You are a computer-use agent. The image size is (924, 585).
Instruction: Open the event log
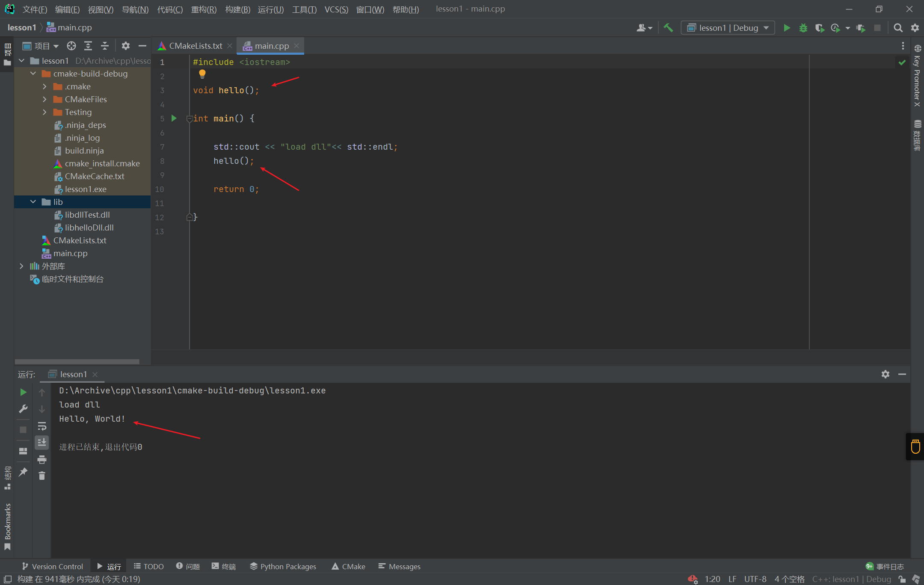click(885, 566)
